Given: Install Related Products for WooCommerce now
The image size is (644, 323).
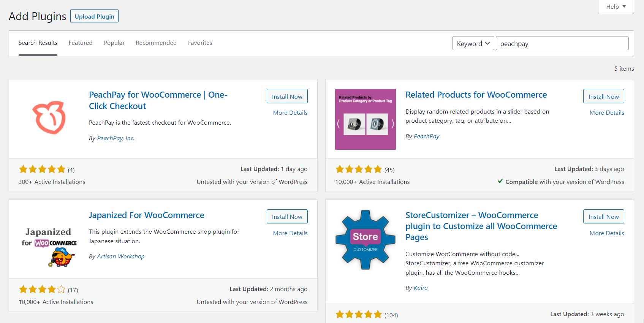Looking at the screenshot, I should coord(604,97).
